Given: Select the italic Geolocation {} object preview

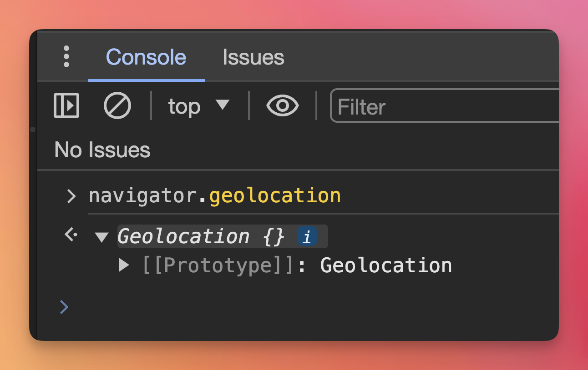Looking at the screenshot, I should coord(201,236).
